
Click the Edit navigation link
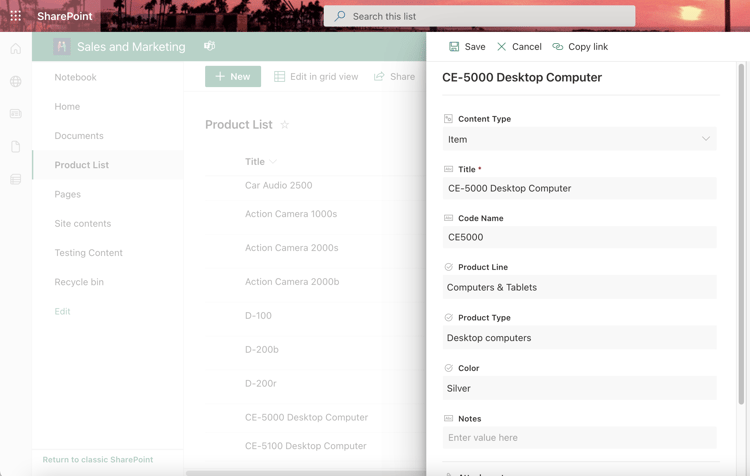62,311
